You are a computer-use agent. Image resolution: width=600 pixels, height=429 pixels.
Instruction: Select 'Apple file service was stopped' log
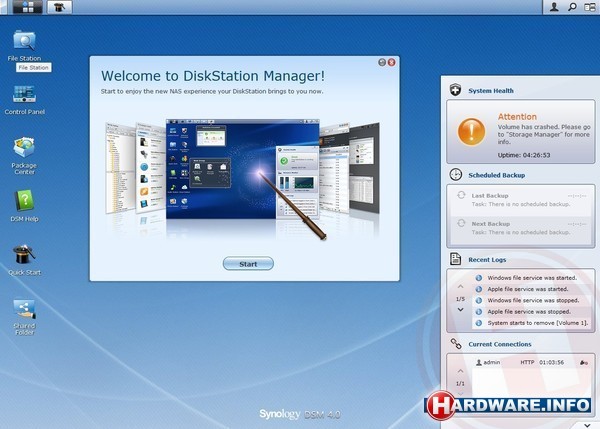point(532,312)
